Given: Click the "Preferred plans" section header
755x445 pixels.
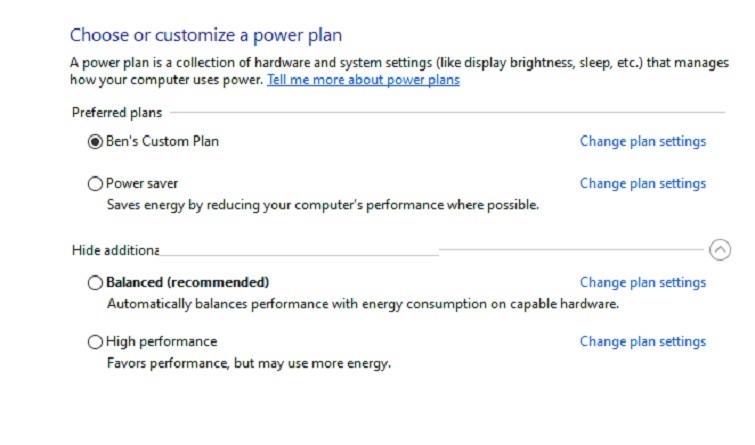Looking at the screenshot, I should coord(117,113).
